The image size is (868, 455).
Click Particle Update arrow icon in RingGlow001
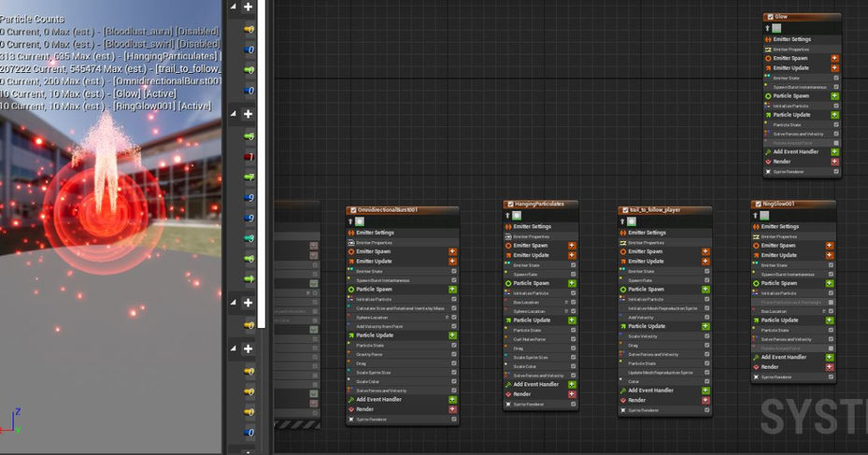pos(756,320)
